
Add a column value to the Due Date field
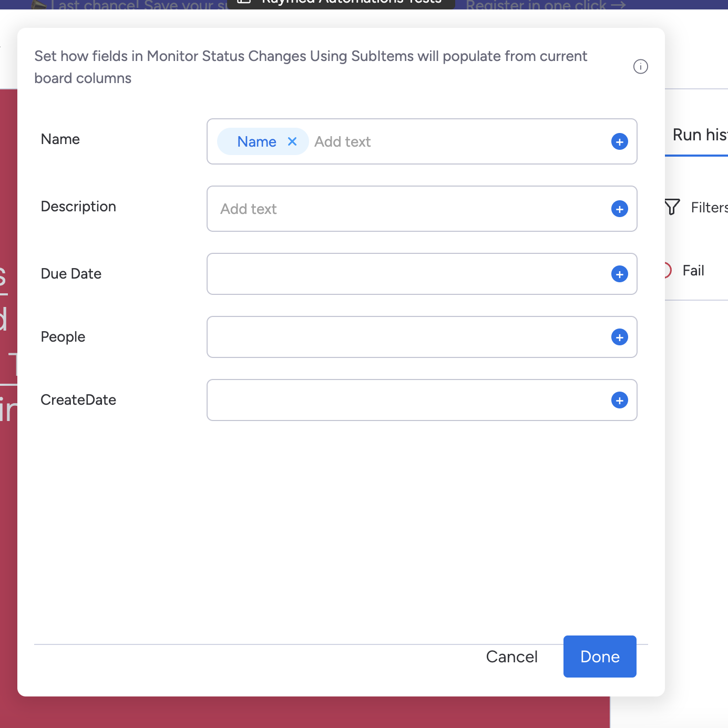coord(619,274)
